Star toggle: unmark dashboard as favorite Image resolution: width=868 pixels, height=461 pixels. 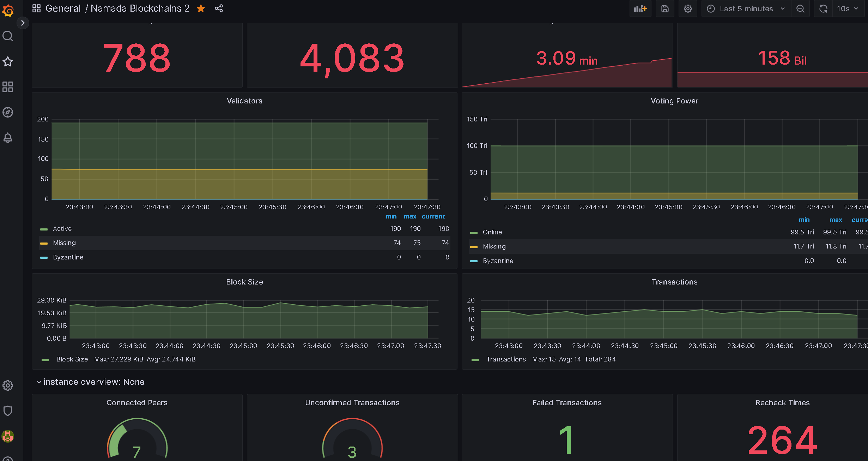[x=201, y=8]
